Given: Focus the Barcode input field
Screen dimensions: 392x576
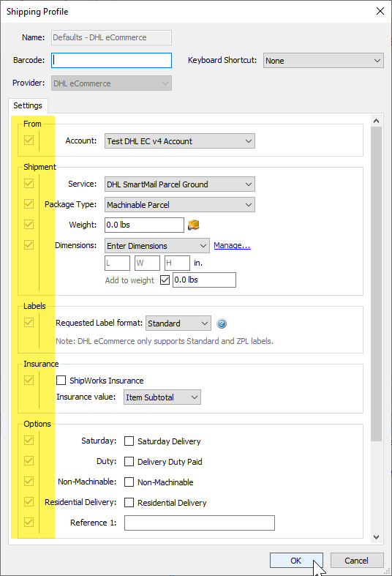Looking at the screenshot, I should pyautogui.click(x=112, y=60).
